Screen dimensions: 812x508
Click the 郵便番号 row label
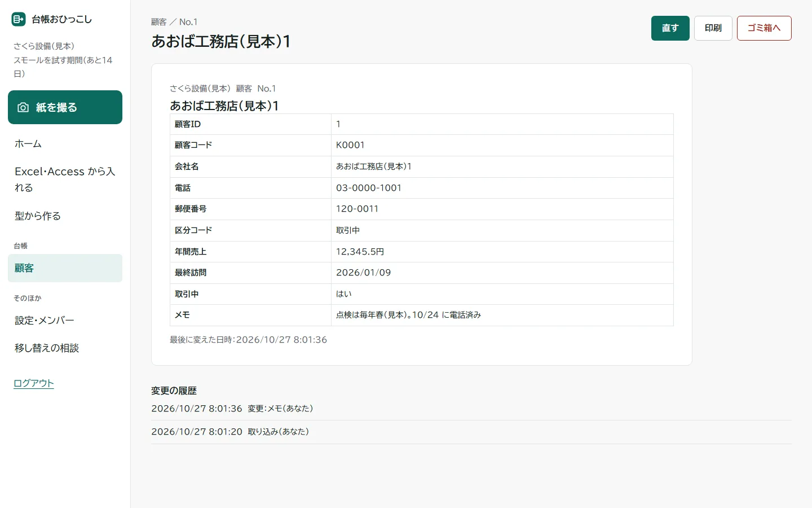[x=191, y=209]
